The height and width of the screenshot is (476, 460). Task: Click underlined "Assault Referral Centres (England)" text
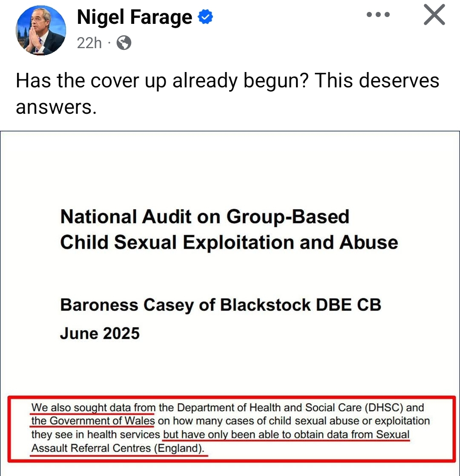(118, 449)
